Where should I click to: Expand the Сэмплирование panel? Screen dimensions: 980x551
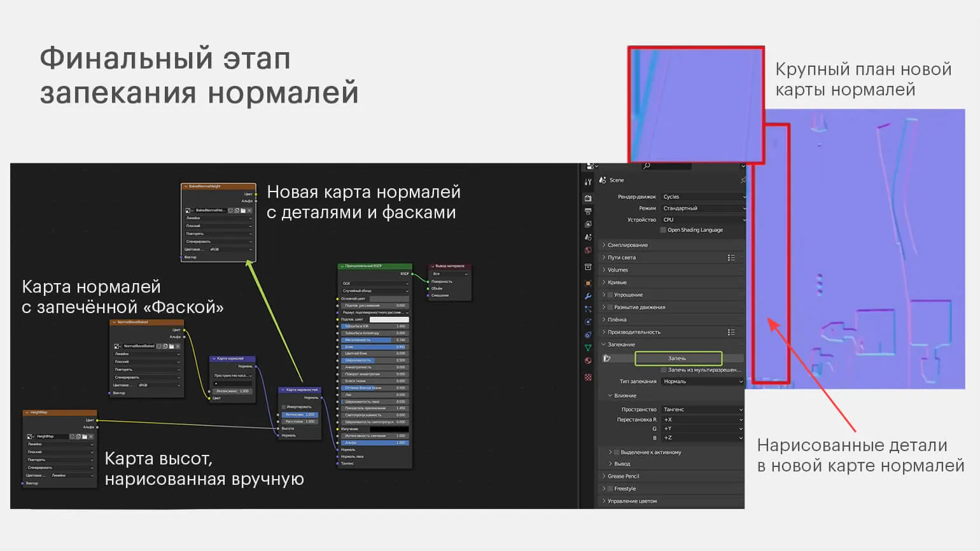click(x=627, y=245)
